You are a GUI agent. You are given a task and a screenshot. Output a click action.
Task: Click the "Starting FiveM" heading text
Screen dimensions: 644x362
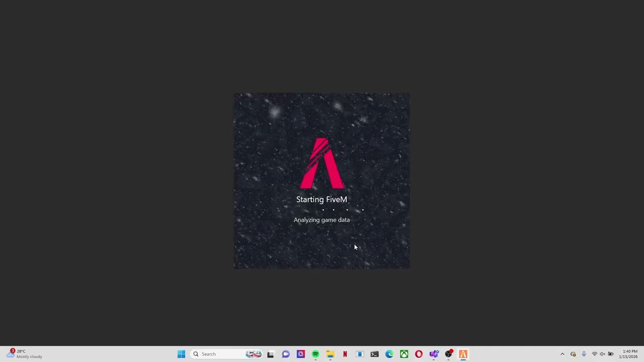point(321,200)
